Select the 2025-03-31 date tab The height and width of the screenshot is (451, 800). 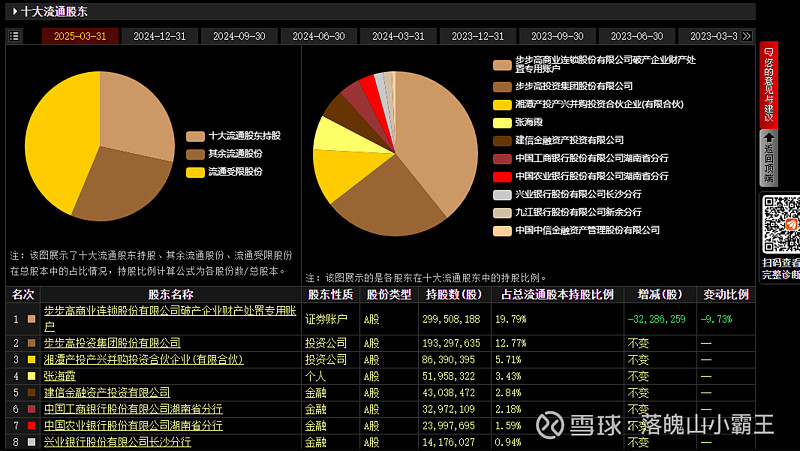(80, 36)
